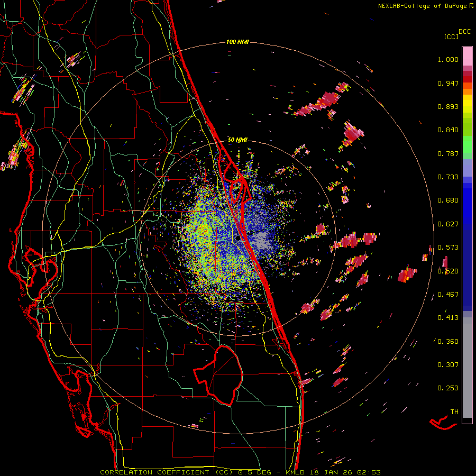Select the 0.573 legend value
Screen dimensions: 476x476
(x=448, y=248)
